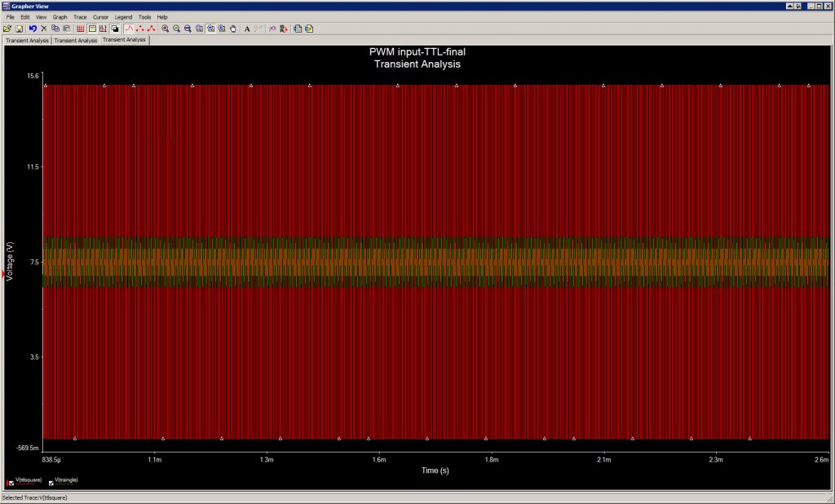This screenshot has height=504, width=835.
Task: Select the active third Transient Analysis tab
Action: [124, 40]
